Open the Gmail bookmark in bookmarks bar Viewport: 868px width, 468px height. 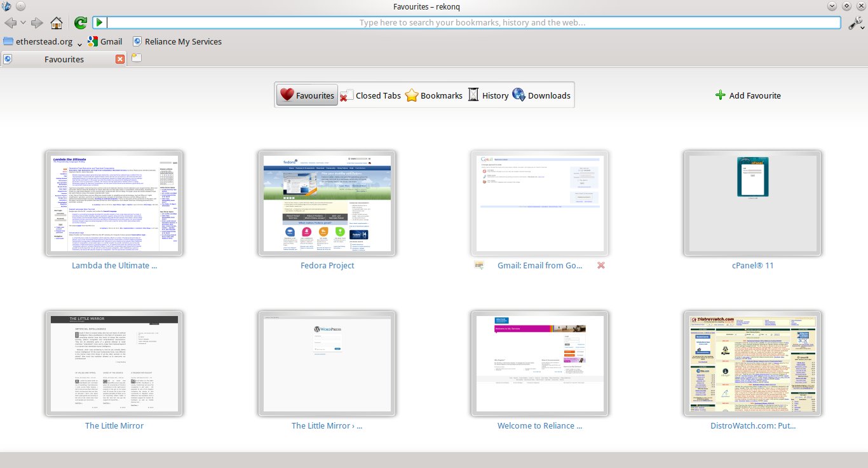click(105, 41)
